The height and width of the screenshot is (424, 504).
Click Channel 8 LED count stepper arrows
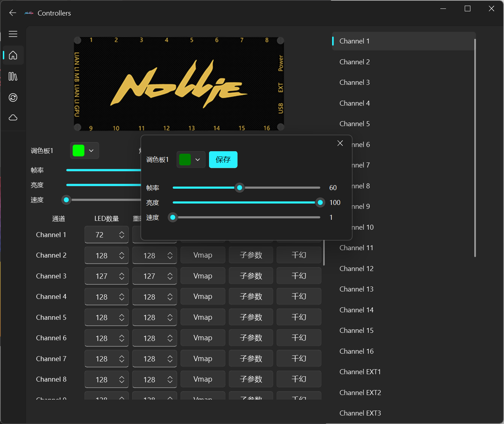pos(122,379)
